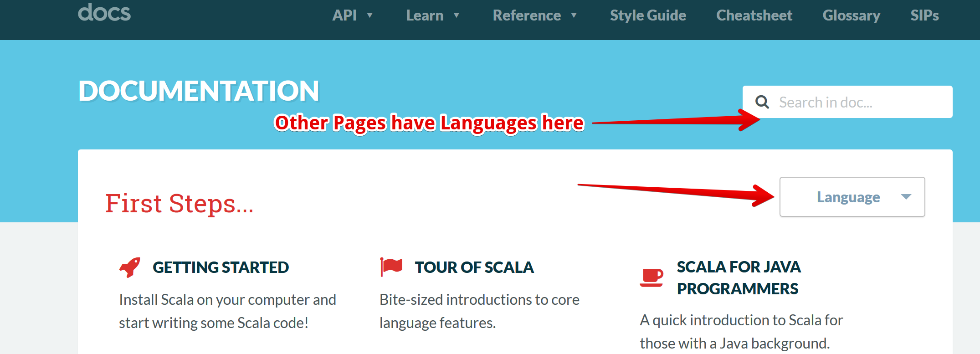The width and height of the screenshot is (980, 354).
Task: Click the Tour of Scala flag icon
Action: [x=391, y=267]
